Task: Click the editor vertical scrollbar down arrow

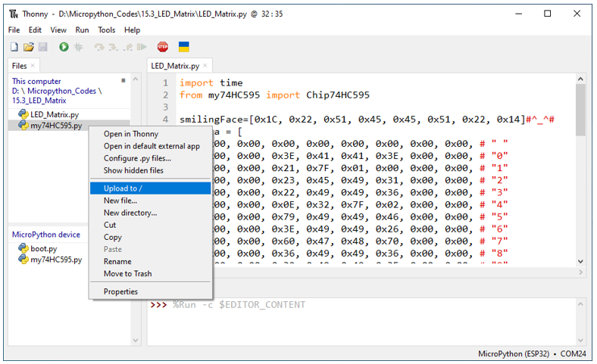Action: [580, 261]
